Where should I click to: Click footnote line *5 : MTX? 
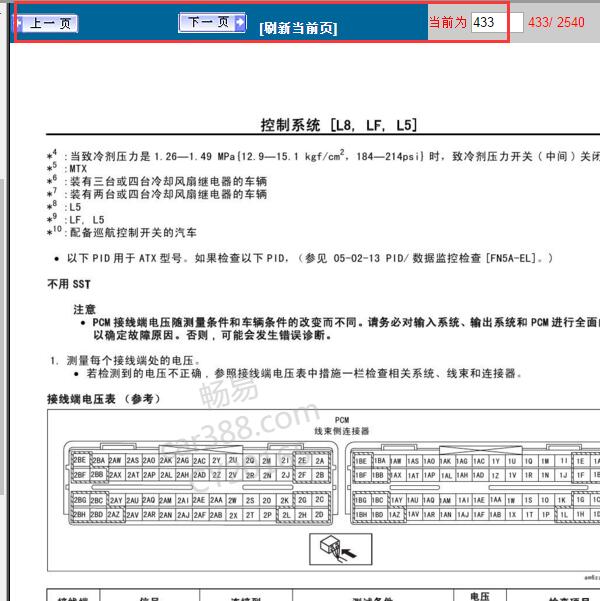(67, 168)
